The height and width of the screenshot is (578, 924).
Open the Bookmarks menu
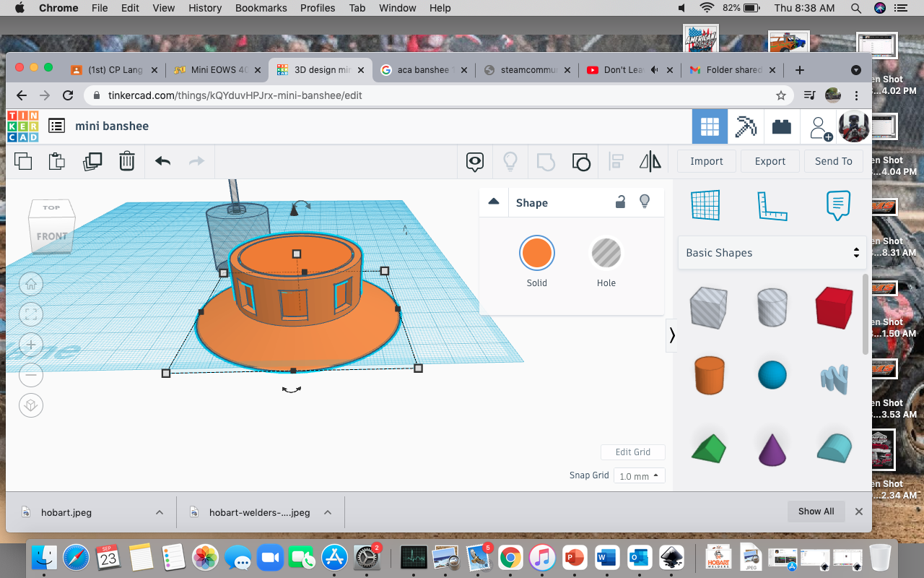tap(263, 8)
